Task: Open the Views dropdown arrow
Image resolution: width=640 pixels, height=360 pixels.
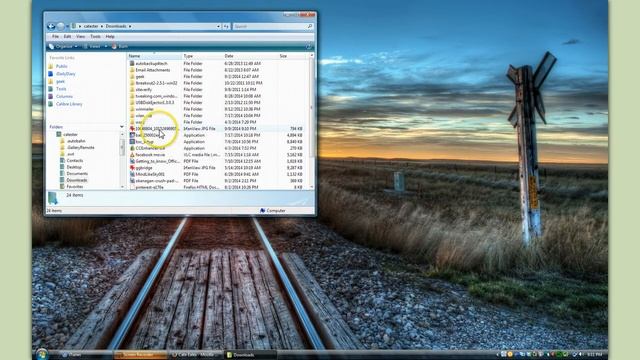Action: 106,47
